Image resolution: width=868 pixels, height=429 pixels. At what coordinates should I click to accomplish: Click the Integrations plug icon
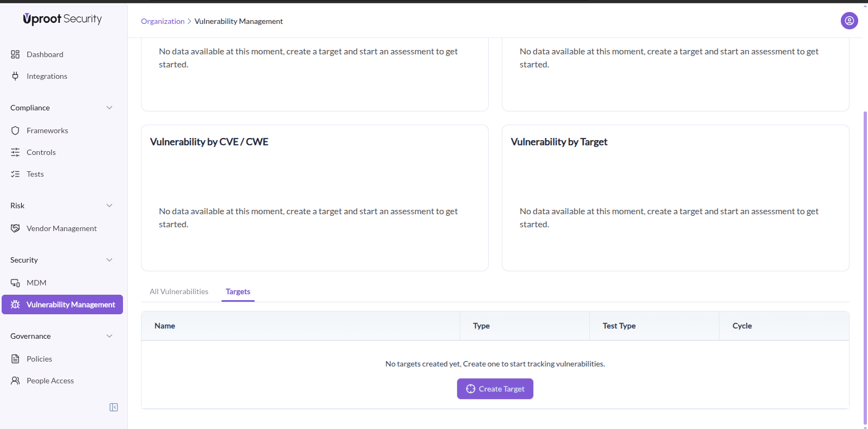click(x=15, y=76)
